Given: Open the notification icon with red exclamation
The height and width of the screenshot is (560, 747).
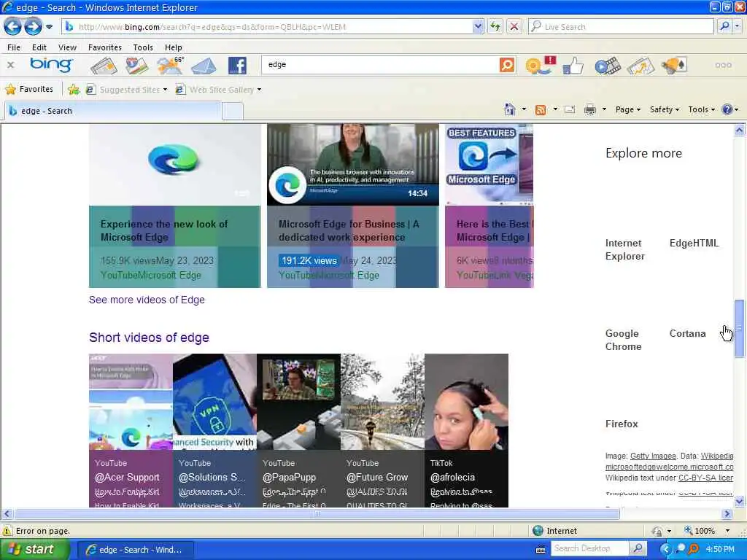Looking at the screenshot, I should 541,65.
